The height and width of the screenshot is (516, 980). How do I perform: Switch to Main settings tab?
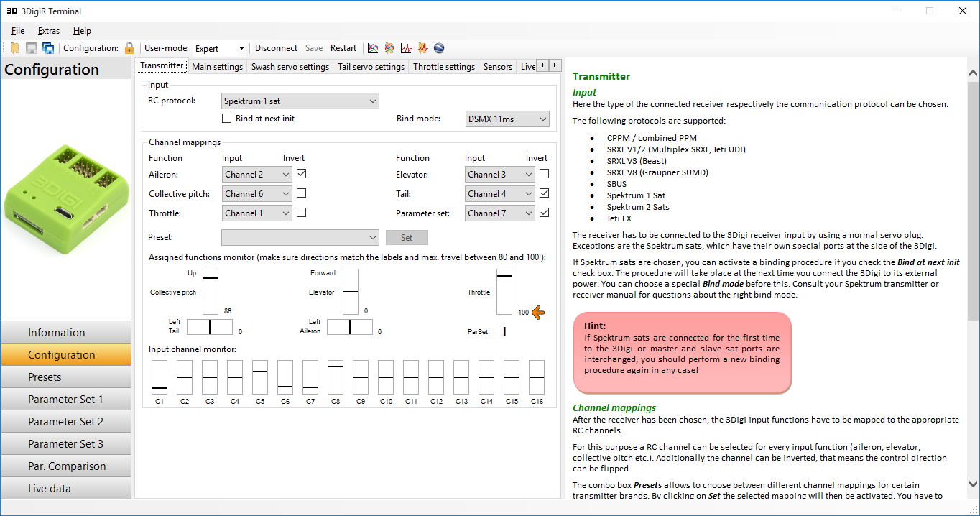click(217, 67)
